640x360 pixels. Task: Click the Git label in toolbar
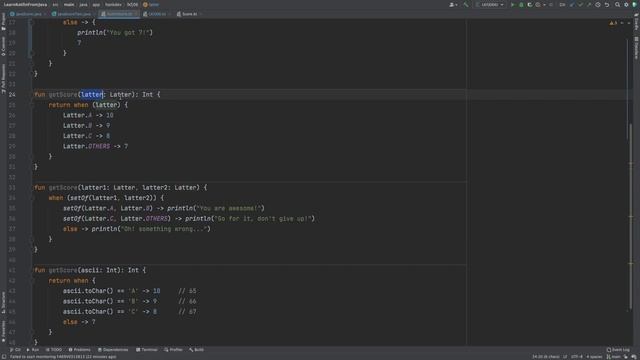pos(562,4)
